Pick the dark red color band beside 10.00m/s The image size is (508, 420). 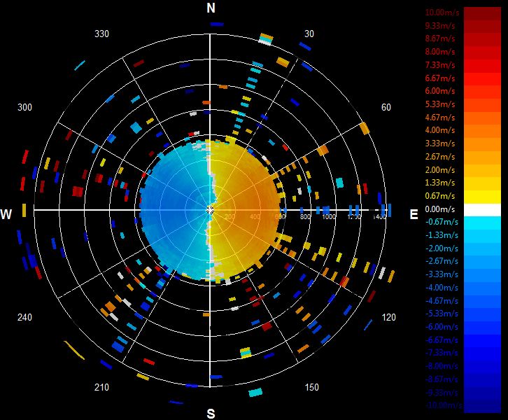click(482, 13)
